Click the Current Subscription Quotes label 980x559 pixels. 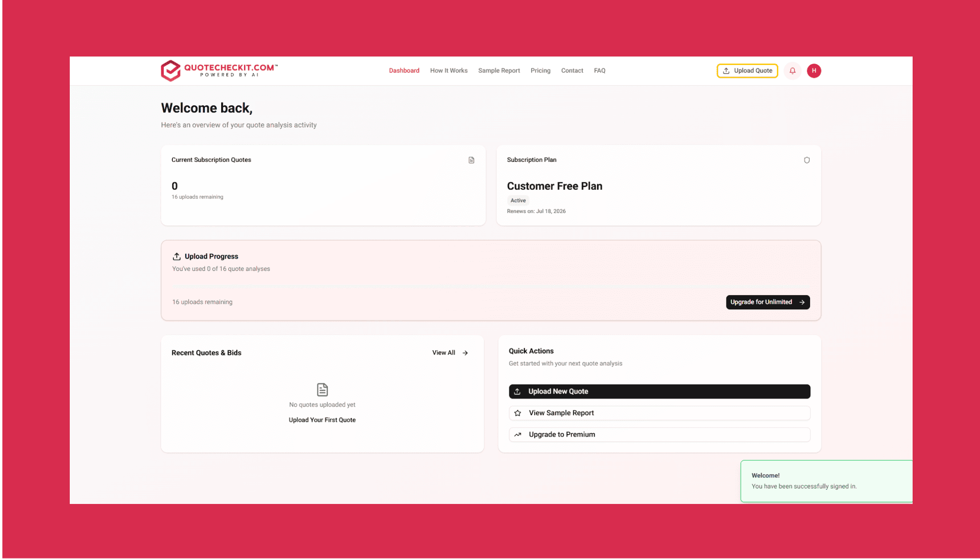pyautogui.click(x=211, y=160)
